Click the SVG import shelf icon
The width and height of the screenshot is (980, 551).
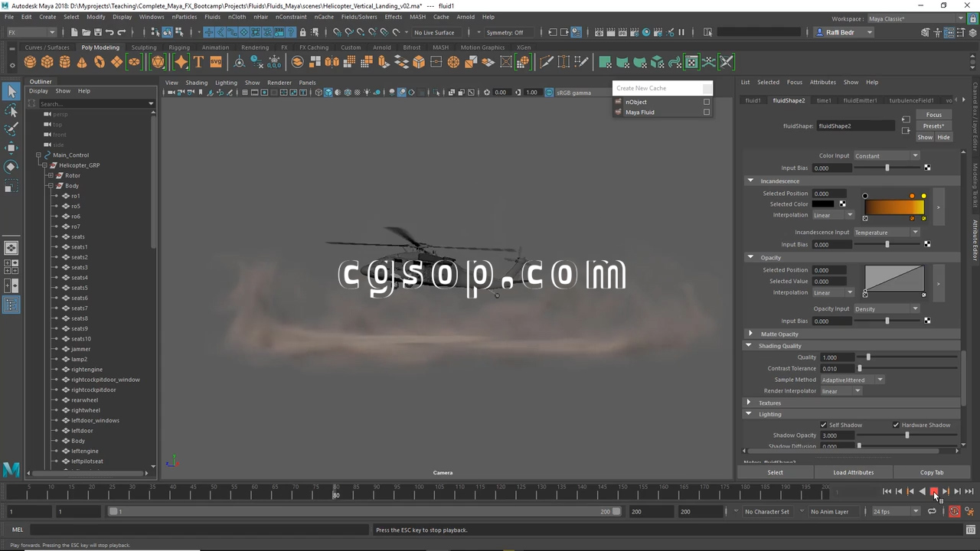215,62
